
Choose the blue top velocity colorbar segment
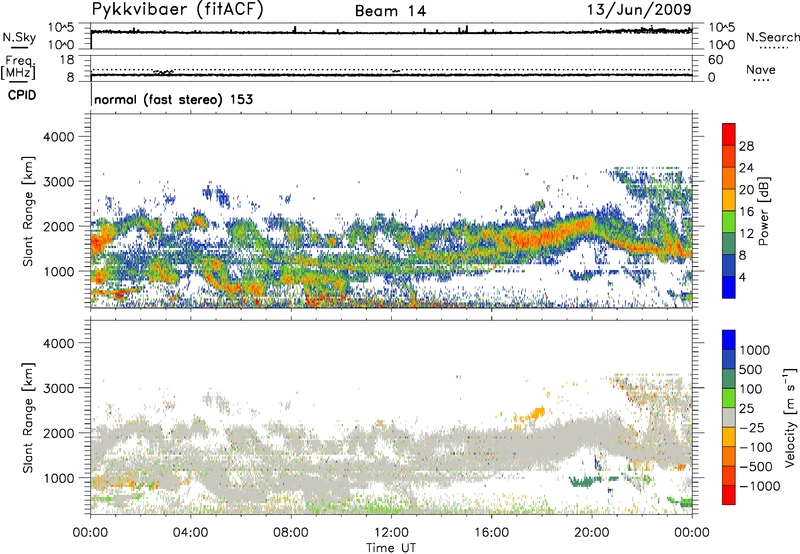729,340
